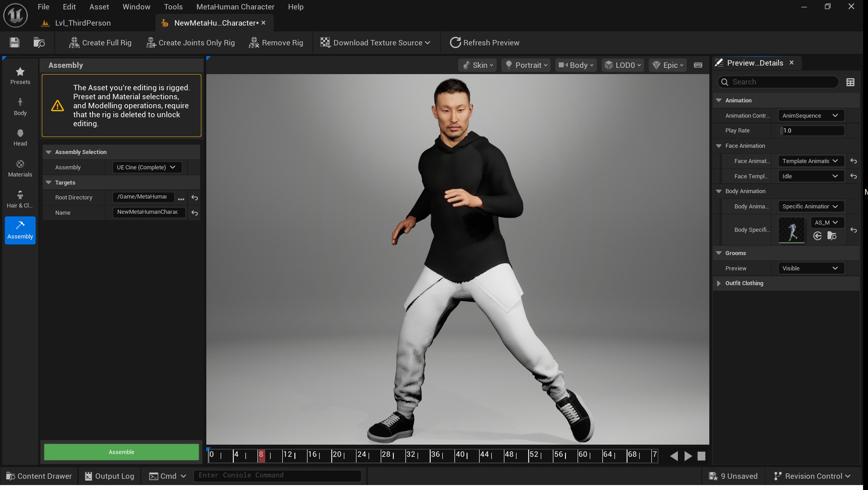This screenshot has height=490, width=868.
Task: Reset Face Animation Type to default
Action: [854, 161]
